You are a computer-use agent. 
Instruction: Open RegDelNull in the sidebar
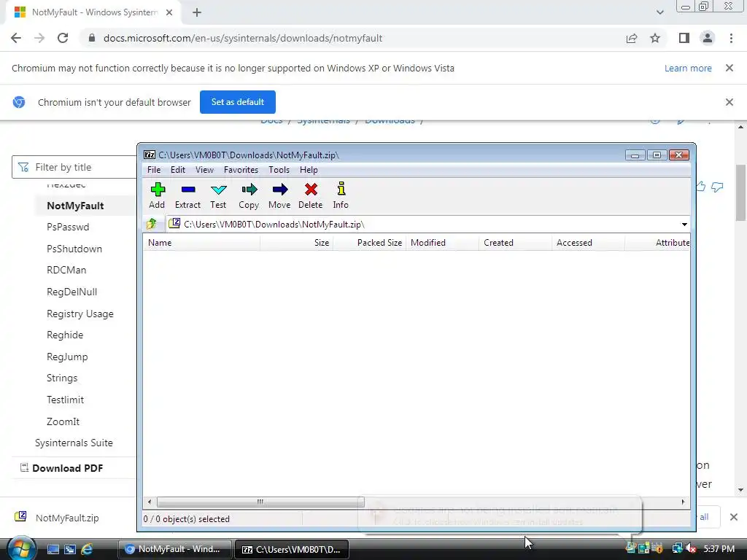coord(71,292)
